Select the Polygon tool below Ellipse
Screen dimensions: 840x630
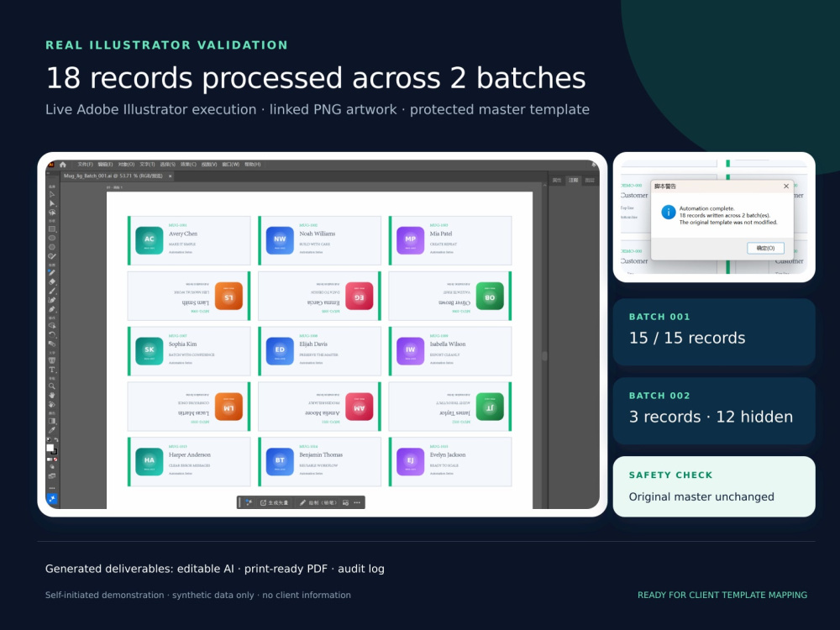click(52, 247)
